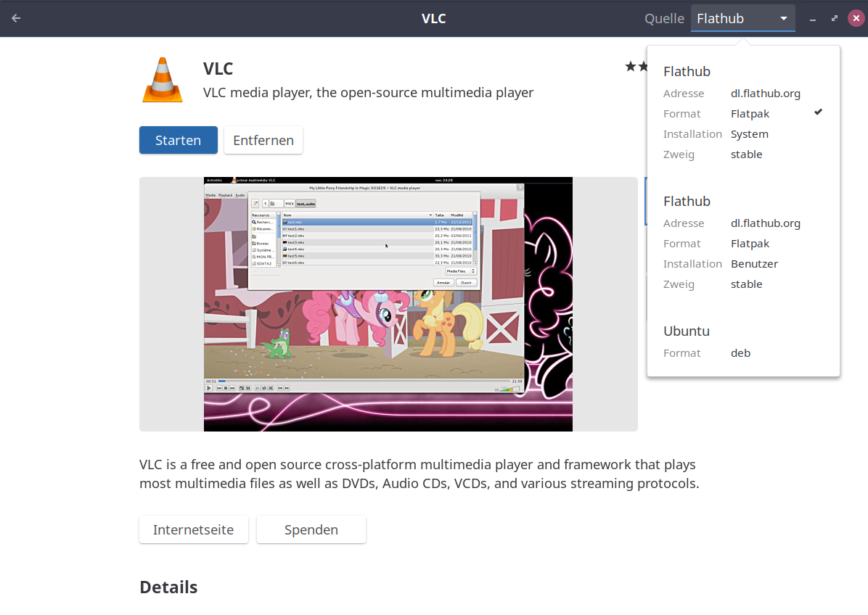
Task: Click the VLC tagline subtitle text
Action: tap(368, 92)
